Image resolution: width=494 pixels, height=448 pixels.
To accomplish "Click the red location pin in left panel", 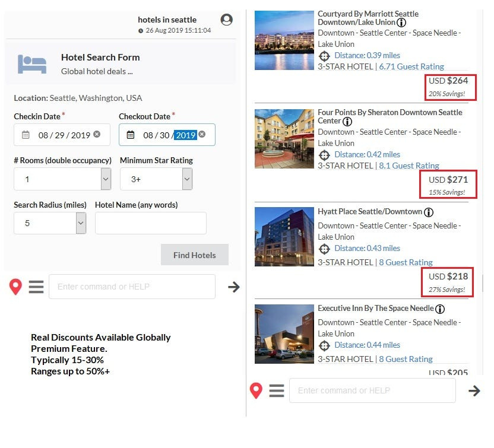I will [15, 287].
